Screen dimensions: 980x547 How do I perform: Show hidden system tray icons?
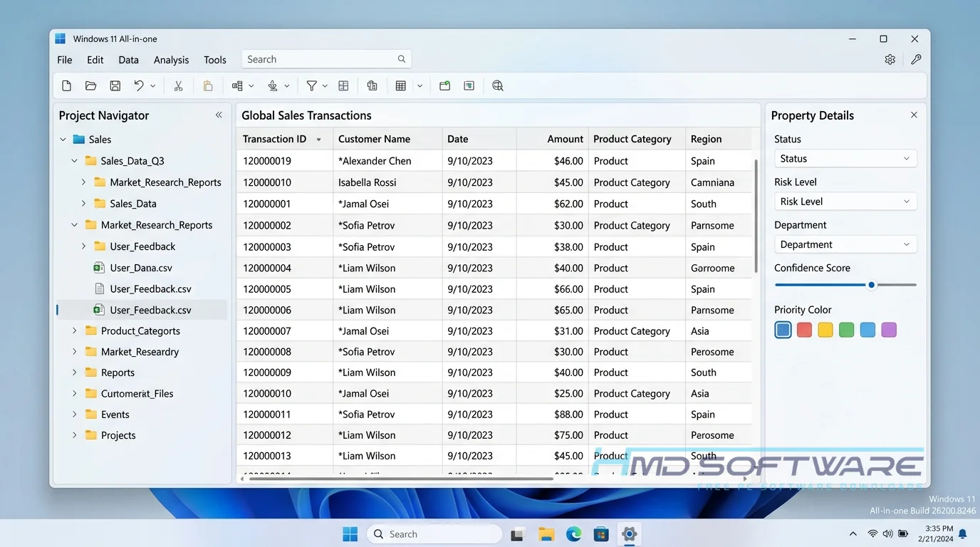coord(853,533)
